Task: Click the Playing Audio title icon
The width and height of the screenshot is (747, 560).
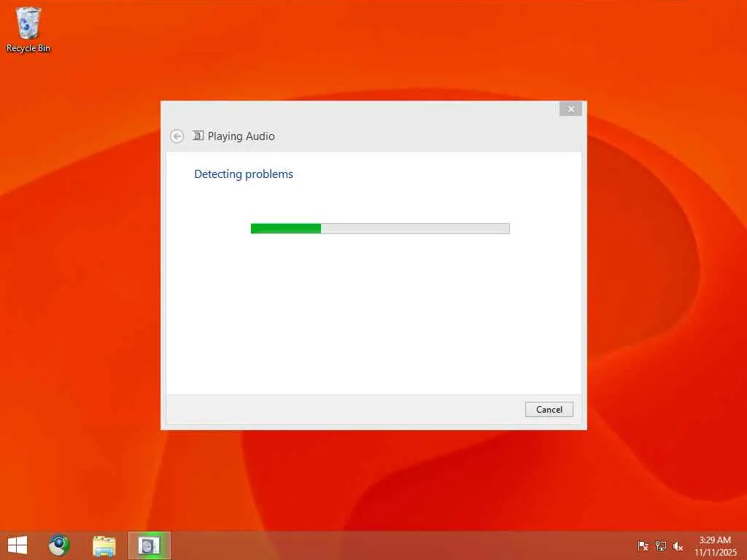Action: point(198,136)
